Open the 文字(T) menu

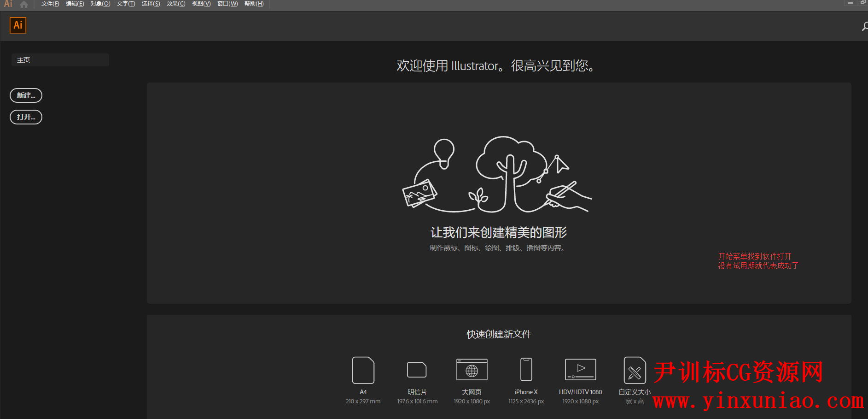click(x=126, y=4)
